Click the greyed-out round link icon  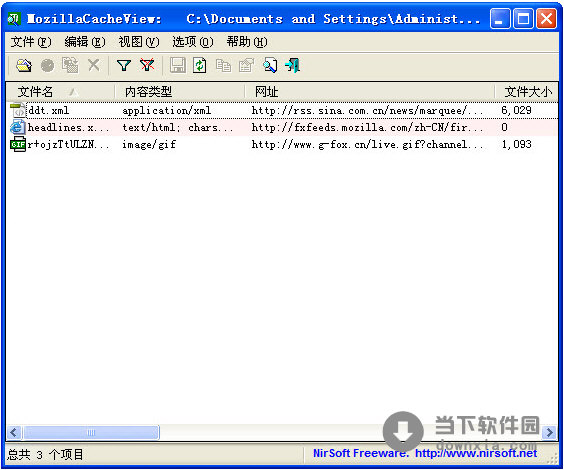47,65
